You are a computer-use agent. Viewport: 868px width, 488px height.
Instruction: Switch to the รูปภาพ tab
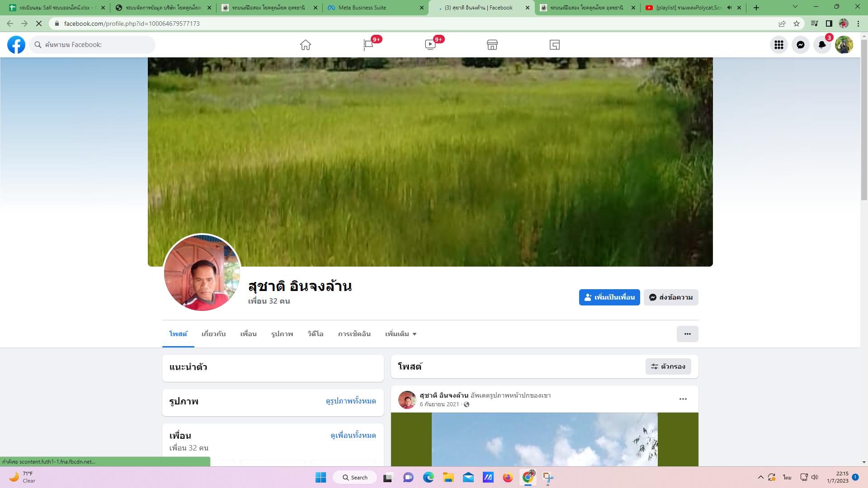point(282,334)
